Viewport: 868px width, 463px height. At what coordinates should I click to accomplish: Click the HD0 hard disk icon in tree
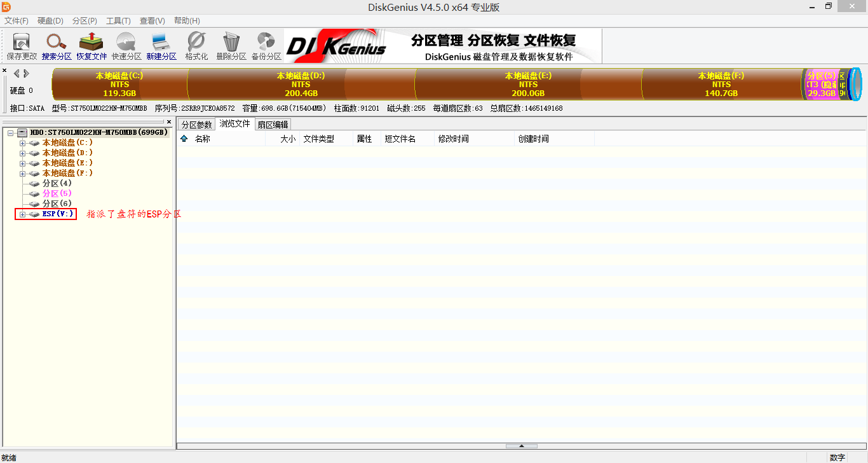[x=22, y=132]
